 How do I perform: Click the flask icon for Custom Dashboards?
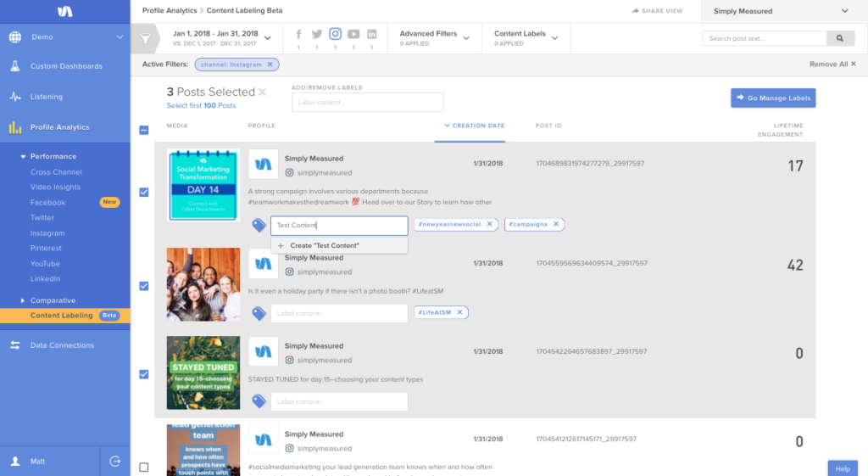pos(15,66)
